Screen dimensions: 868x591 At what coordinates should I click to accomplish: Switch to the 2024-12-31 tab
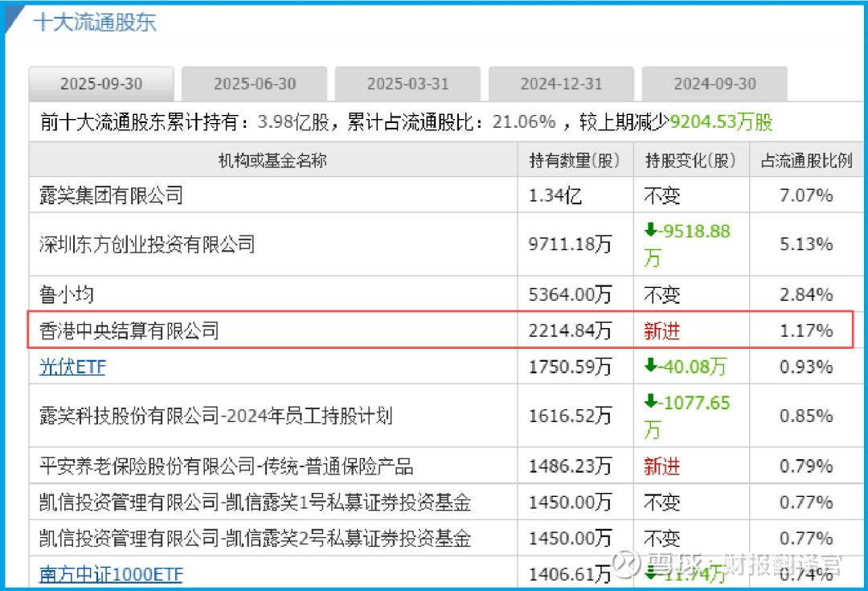click(x=561, y=84)
